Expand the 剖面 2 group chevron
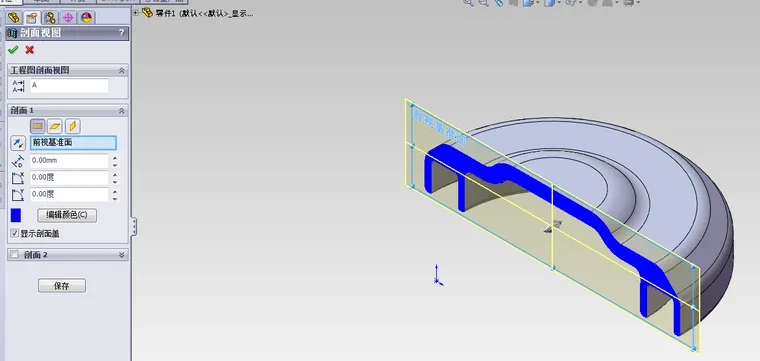Image resolution: width=760 pixels, height=361 pixels. pos(122,254)
